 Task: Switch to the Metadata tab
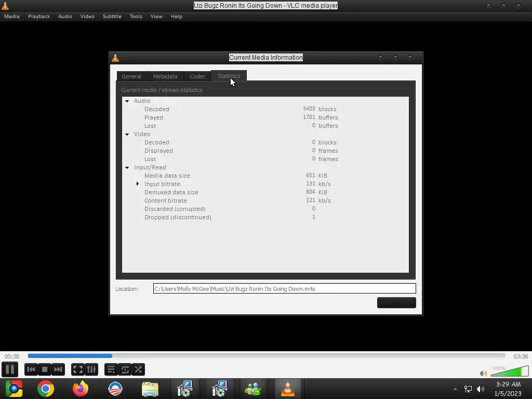click(165, 76)
